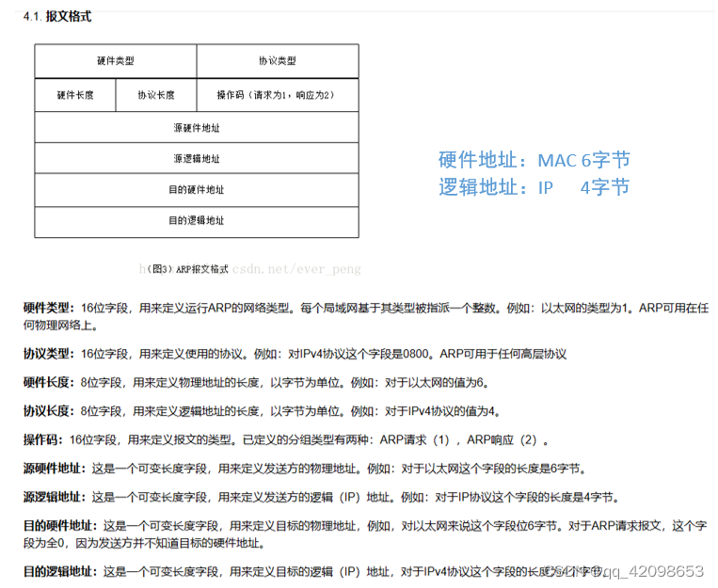Click the bold term '目的硬件地址:' in paragraph
Viewport: 718px width, 588px height.
60,526
